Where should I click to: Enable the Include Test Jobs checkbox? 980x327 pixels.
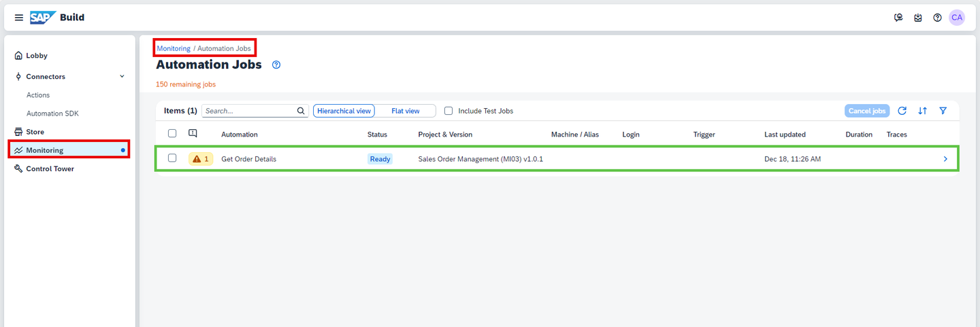448,111
